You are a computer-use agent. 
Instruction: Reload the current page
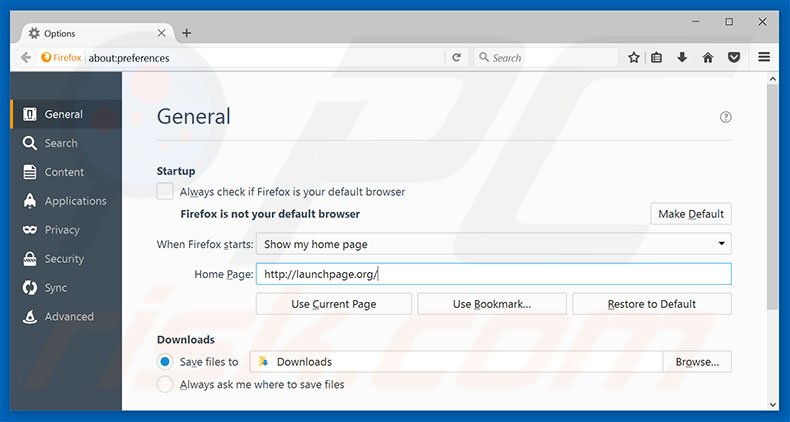click(x=456, y=58)
